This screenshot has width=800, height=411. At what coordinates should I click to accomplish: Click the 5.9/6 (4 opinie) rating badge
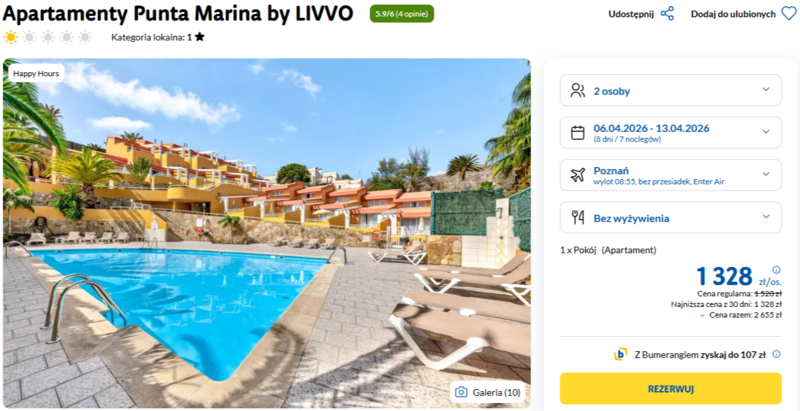(x=402, y=14)
